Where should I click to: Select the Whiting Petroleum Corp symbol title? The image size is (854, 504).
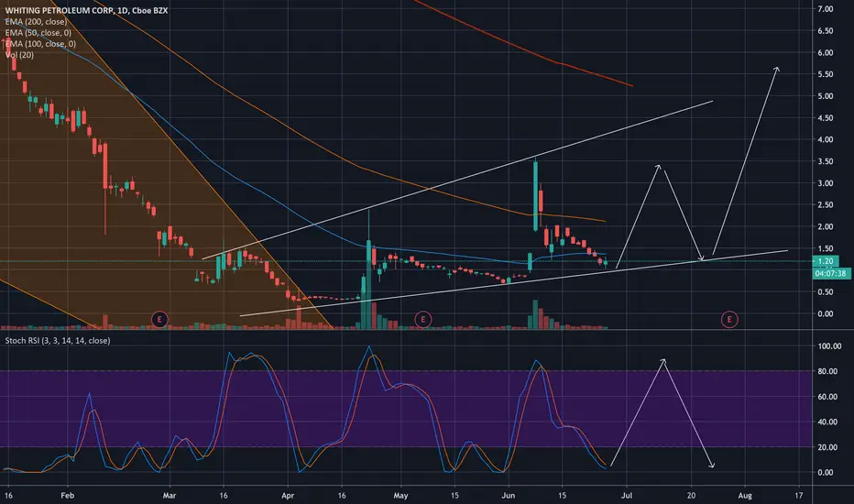(87, 10)
